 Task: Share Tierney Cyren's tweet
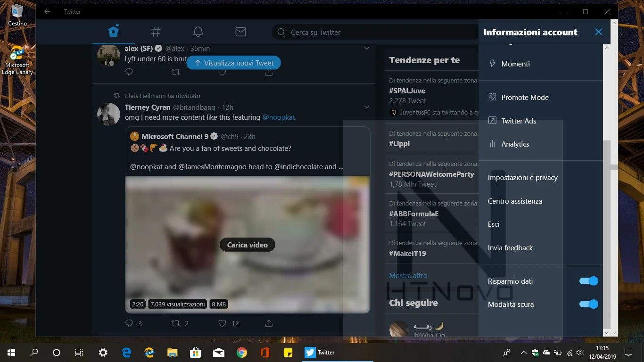[269, 323]
